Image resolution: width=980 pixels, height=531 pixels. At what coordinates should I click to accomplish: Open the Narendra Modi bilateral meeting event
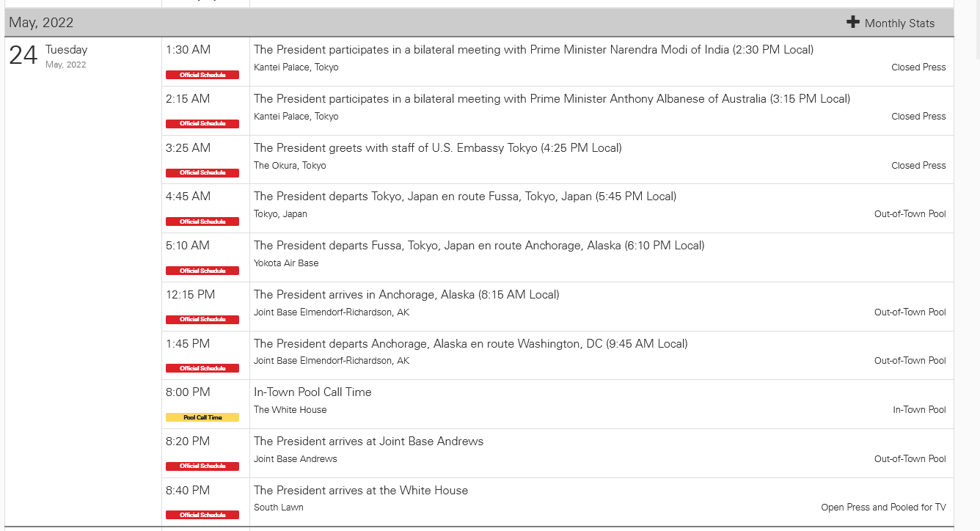click(x=533, y=50)
